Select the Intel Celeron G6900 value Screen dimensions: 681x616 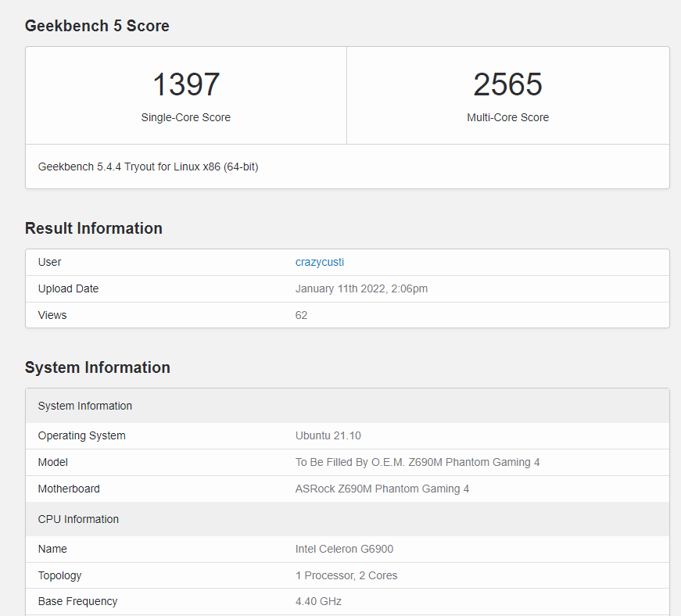(x=344, y=549)
